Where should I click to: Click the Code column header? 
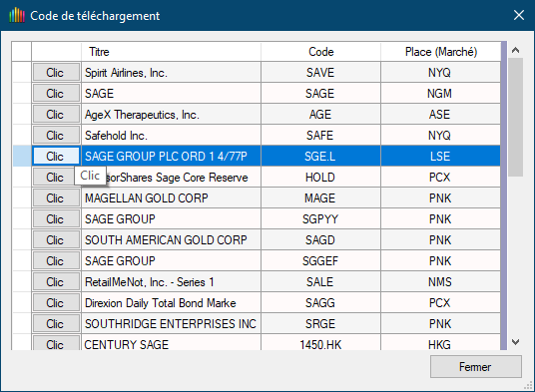click(x=320, y=52)
